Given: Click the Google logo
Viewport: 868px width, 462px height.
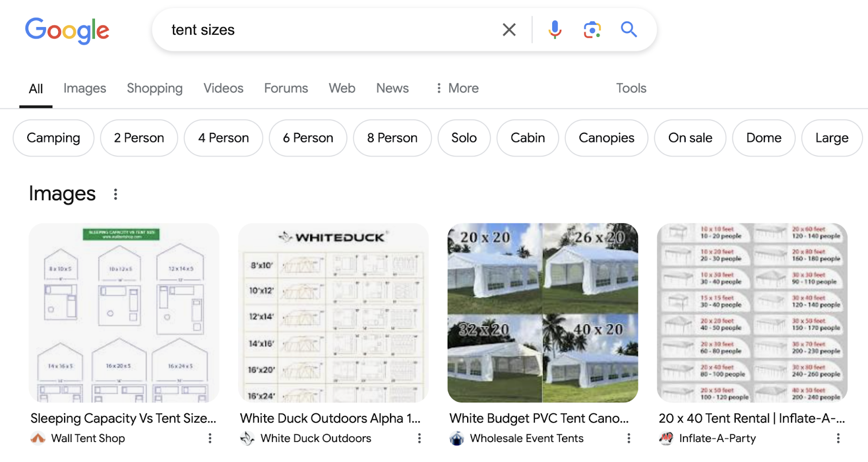Looking at the screenshot, I should pos(67,31).
